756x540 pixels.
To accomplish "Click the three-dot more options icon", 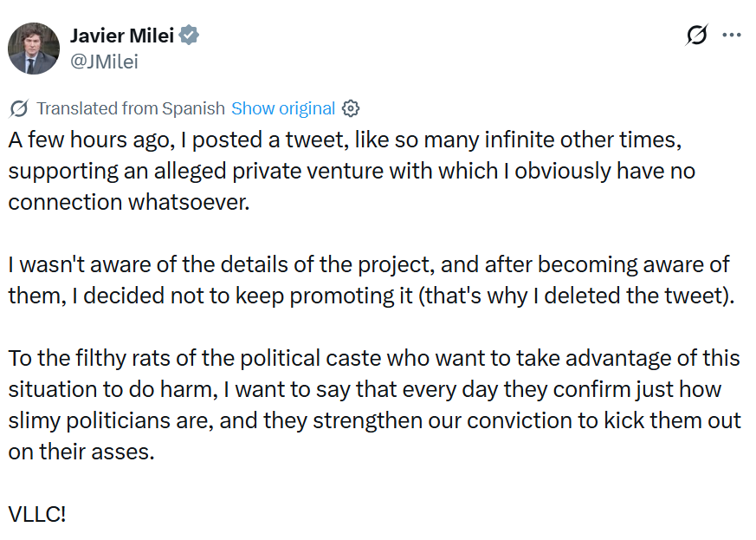I will pyautogui.click(x=732, y=33).
